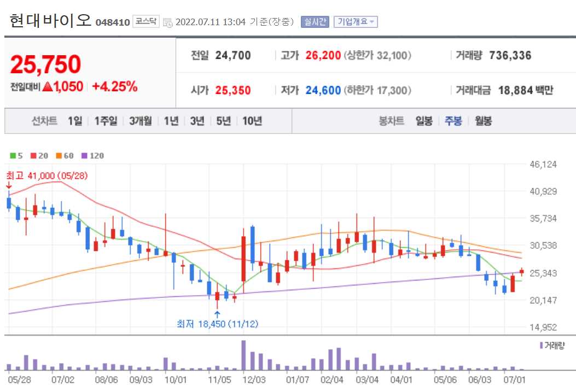Viewport: 576px width, 392px height.
Task: Select the 3개월 line chart tab
Action: 141,121
